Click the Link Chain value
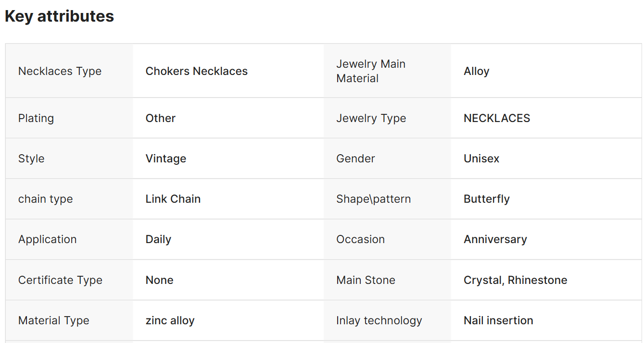Viewport: 644px width, 343px height. (173, 199)
